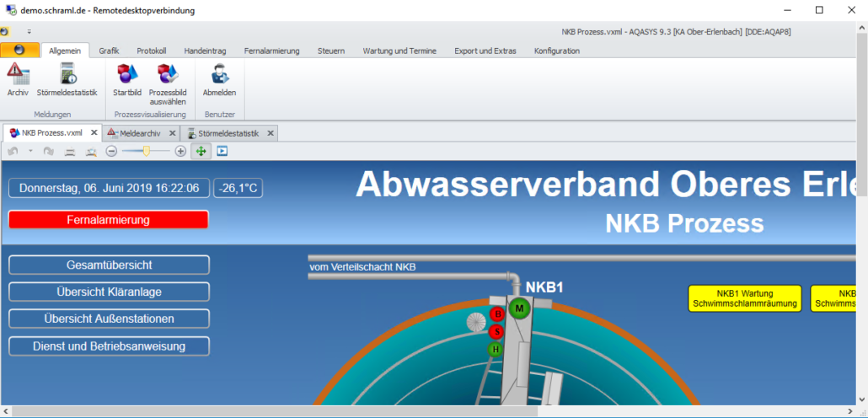Click the vom Verteilschacht NKB label
This screenshot has height=418, width=868.
(362, 267)
